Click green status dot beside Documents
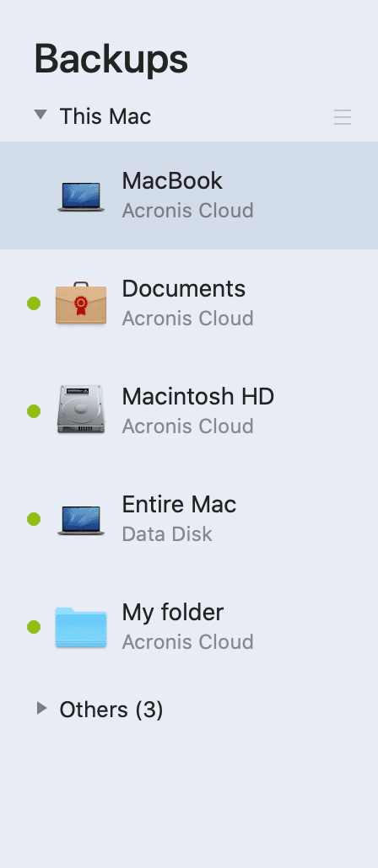378x868 pixels. click(x=34, y=303)
